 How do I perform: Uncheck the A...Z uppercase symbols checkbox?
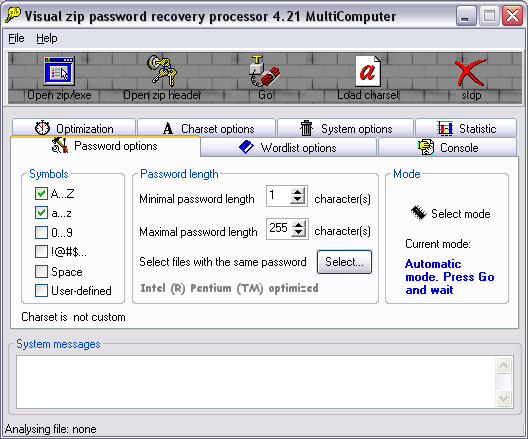click(x=41, y=194)
